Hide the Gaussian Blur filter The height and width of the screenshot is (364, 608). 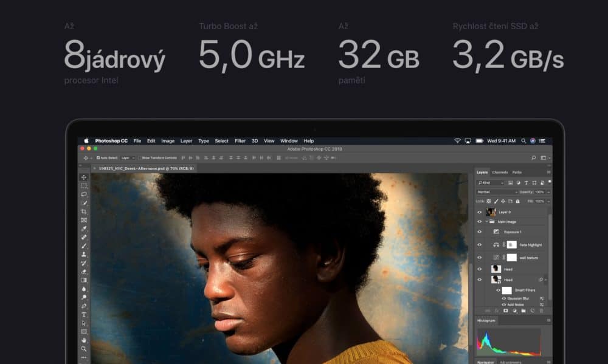(503, 298)
